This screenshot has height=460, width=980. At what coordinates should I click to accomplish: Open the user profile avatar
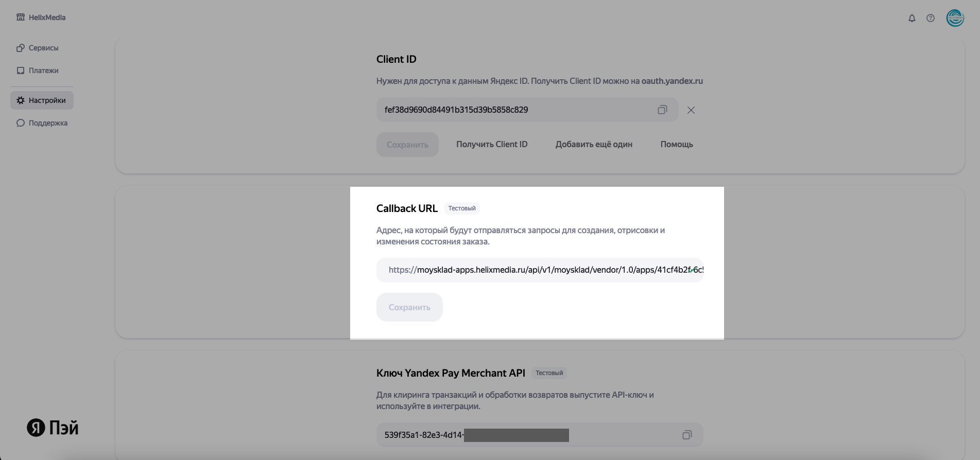point(955,18)
